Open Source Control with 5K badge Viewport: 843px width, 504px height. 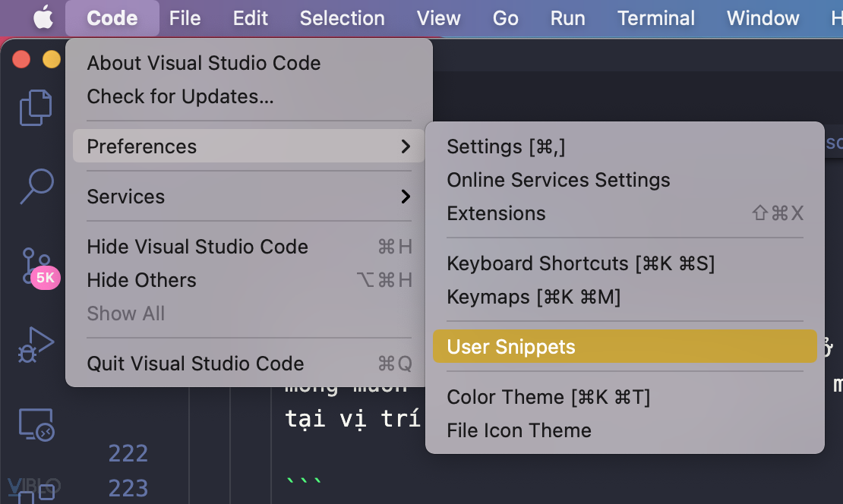click(x=35, y=265)
